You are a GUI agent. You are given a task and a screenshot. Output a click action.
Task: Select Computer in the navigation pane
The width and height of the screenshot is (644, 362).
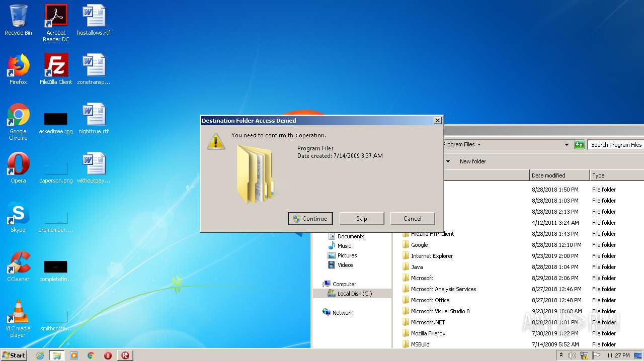click(x=344, y=284)
